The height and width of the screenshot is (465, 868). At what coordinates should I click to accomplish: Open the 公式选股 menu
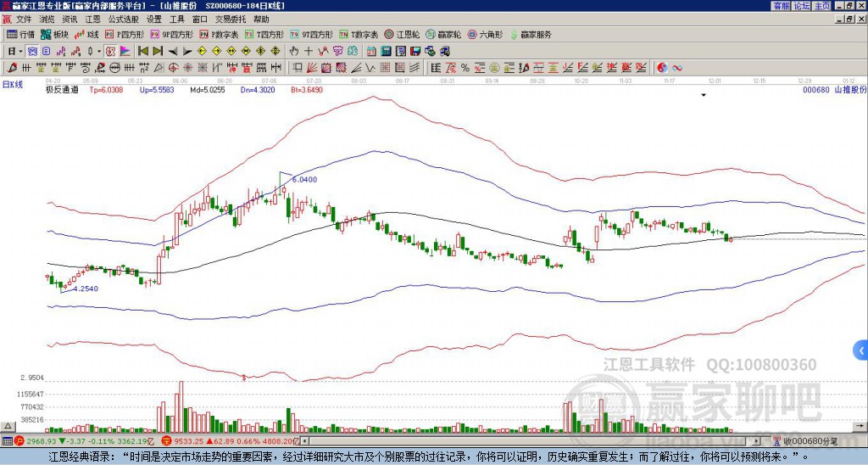pyautogui.click(x=124, y=20)
